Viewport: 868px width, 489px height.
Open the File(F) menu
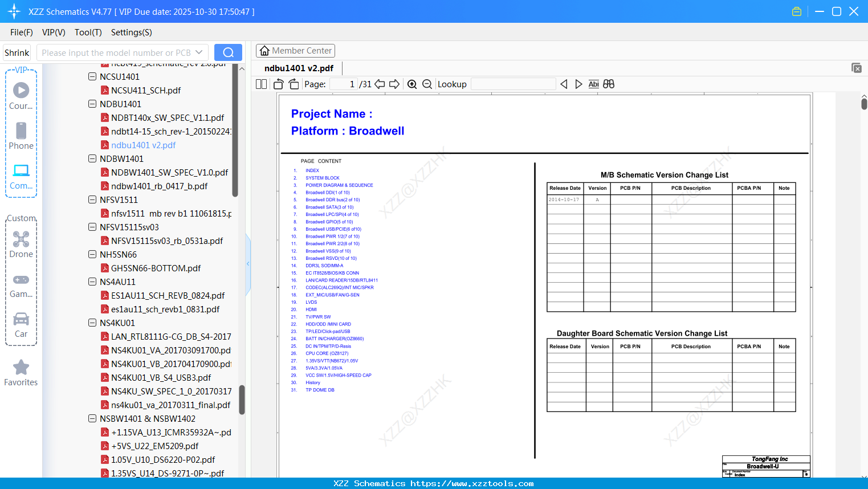click(22, 32)
